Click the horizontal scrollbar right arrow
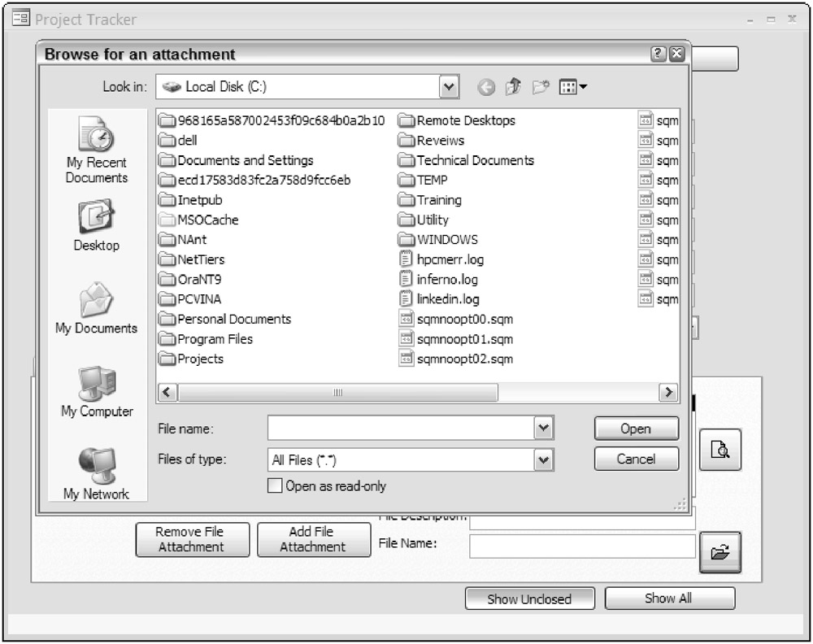This screenshot has height=644, width=813. click(x=668, y=392)
